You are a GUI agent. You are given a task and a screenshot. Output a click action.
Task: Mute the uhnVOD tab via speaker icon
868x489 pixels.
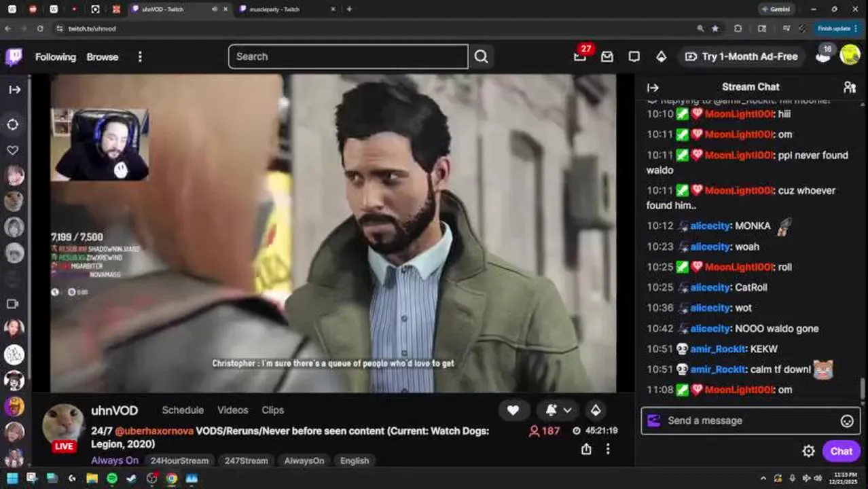pos(215,10)
